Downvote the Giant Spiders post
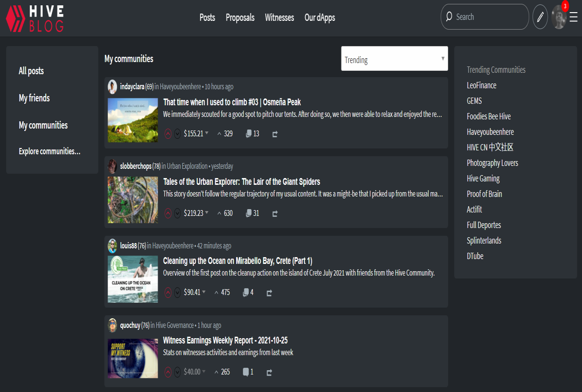Image resolution: width=582 pixels, height=392 pixels. pos(178,213)
